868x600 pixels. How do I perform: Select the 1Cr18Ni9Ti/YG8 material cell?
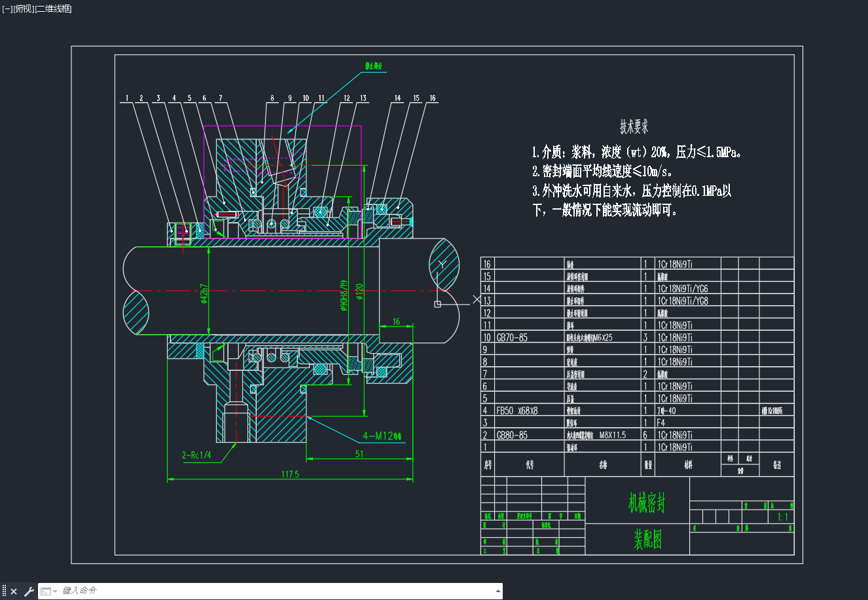(x=683, y=301)
